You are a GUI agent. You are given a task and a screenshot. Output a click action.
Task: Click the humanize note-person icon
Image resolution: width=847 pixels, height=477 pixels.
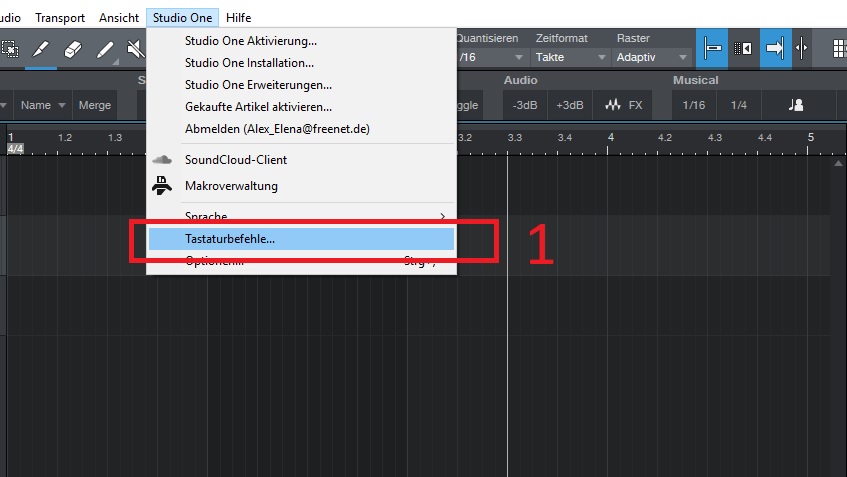(x=796, y=105)
